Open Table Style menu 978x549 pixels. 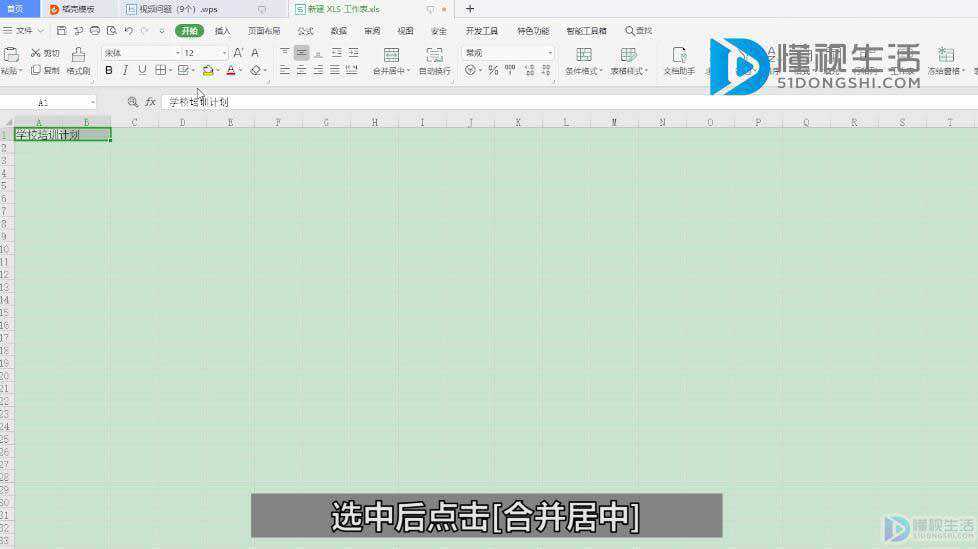629,61
